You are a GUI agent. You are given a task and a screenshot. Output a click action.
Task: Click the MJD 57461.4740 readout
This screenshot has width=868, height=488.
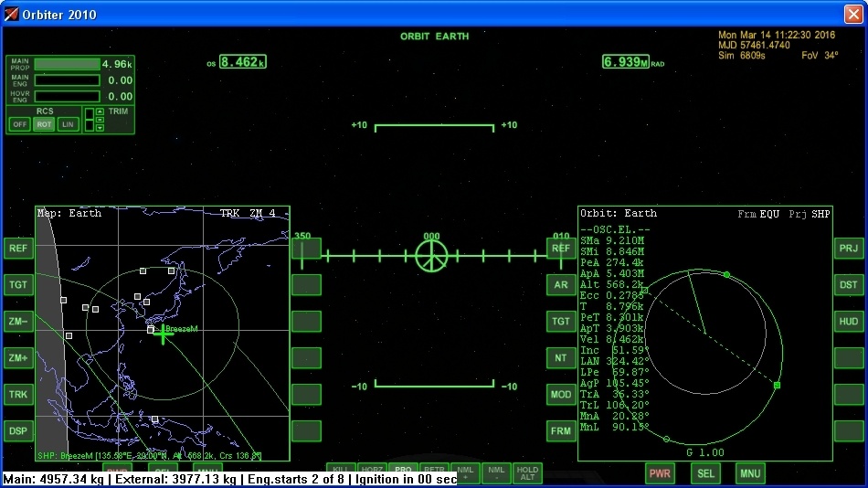coord(754,46)
